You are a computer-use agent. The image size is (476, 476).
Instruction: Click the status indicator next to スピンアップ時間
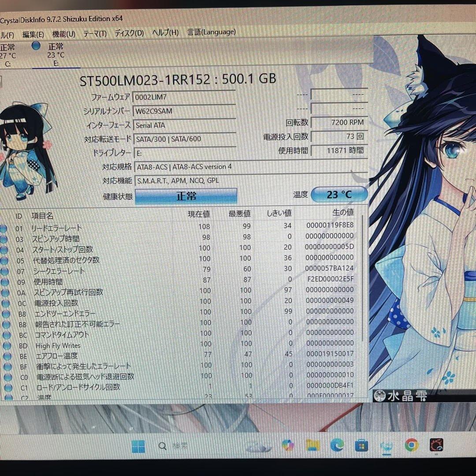point(4,238)
